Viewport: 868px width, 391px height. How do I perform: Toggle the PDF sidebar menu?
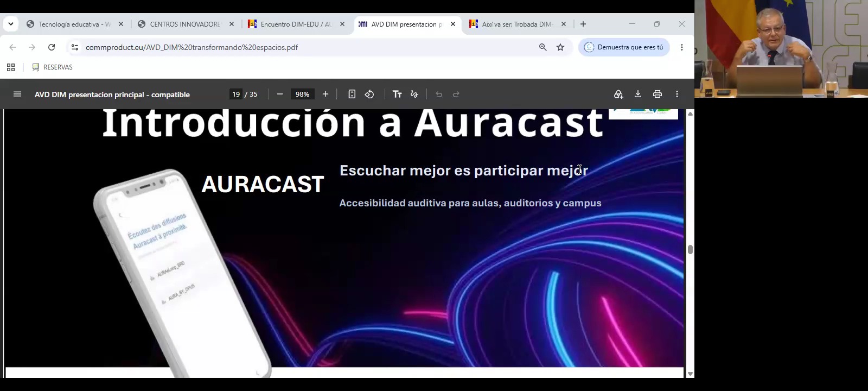pos(17,94)
